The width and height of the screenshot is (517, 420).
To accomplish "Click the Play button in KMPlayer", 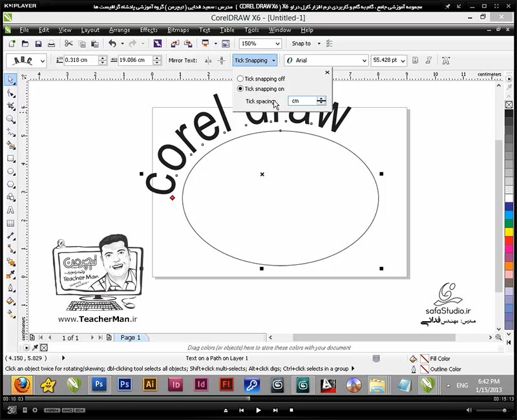I will click(x=258, y=410).
